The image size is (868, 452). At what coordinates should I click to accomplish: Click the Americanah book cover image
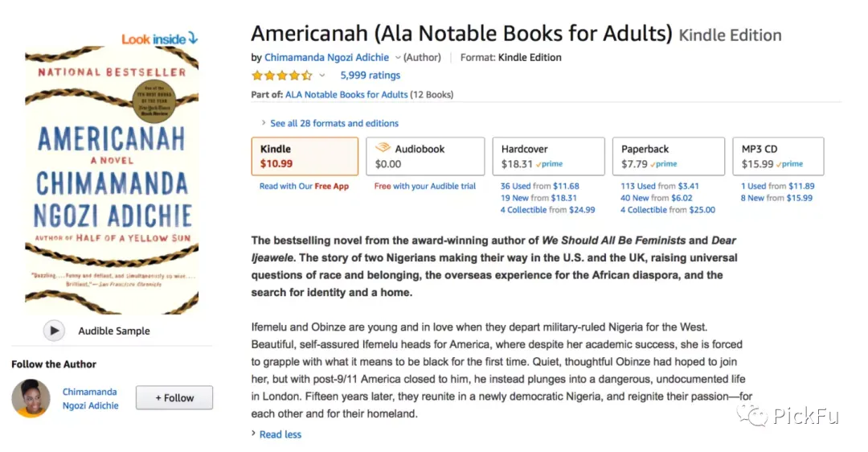coord(112,181)
